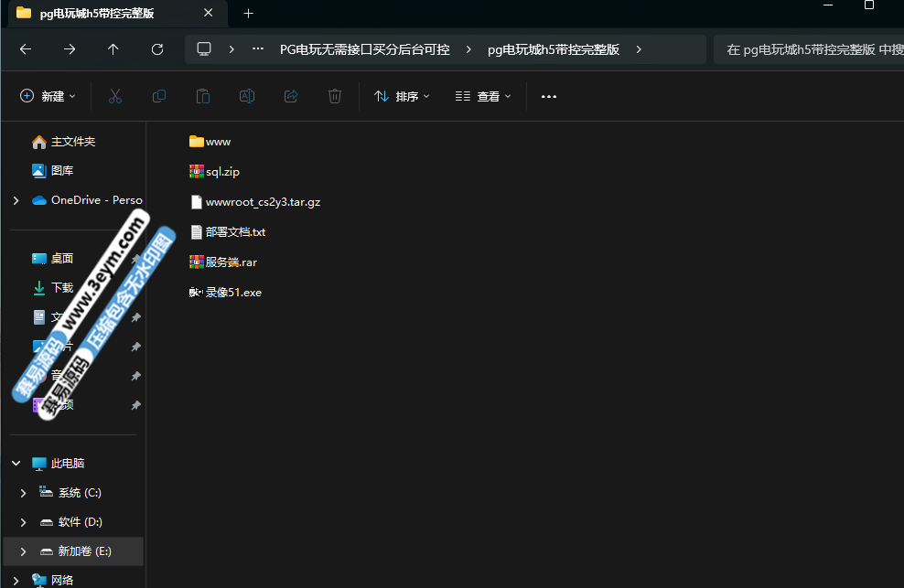This screenshot has height=588, width=904.
Task: Click the Delete trash can icon
Action: coord(335,96)
